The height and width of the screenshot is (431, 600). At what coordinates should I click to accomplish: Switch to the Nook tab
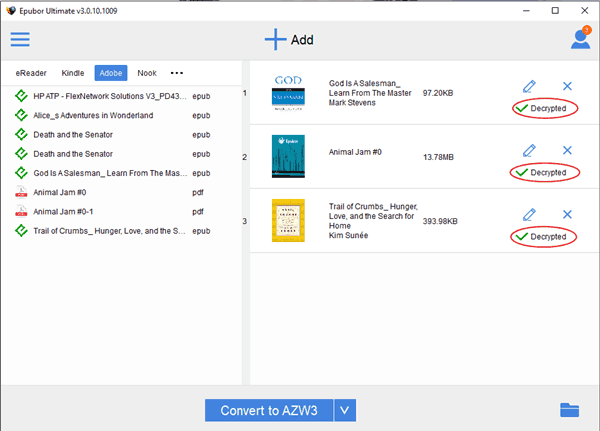pos(147,73)
